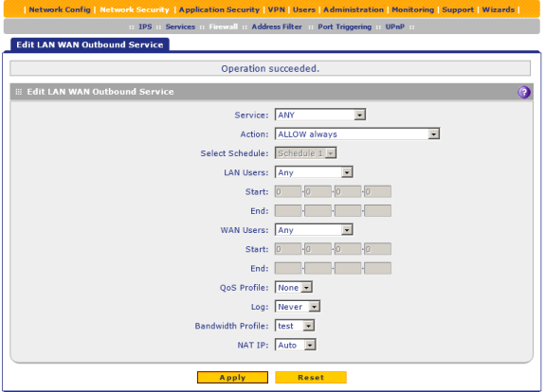Click the purple help question mark icon

[x=524, y=93]
